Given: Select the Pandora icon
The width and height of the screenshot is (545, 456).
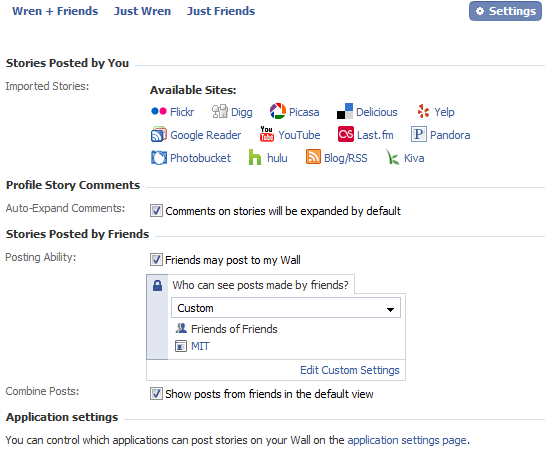Looking at the screenshot, I should pos(419,134).
